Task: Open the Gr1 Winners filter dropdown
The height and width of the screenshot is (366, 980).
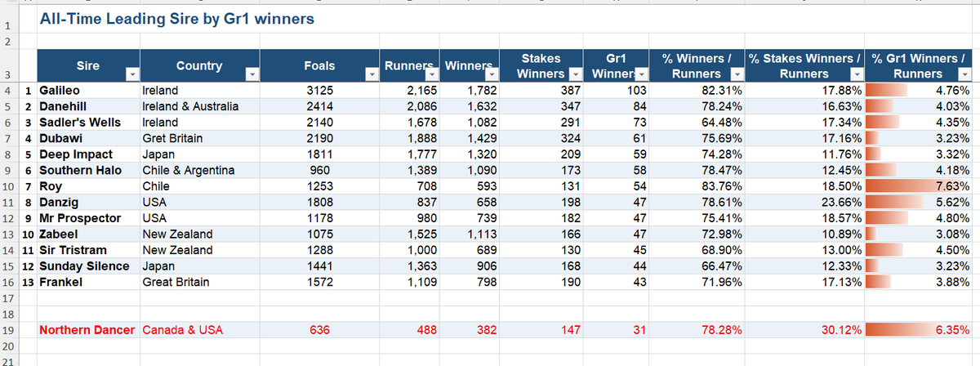Action: point(641,74)
